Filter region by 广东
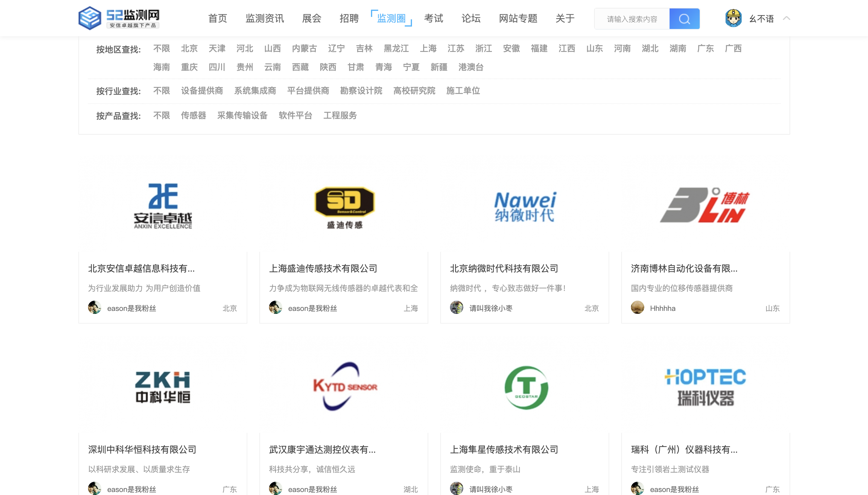 [x=705, y=49]
